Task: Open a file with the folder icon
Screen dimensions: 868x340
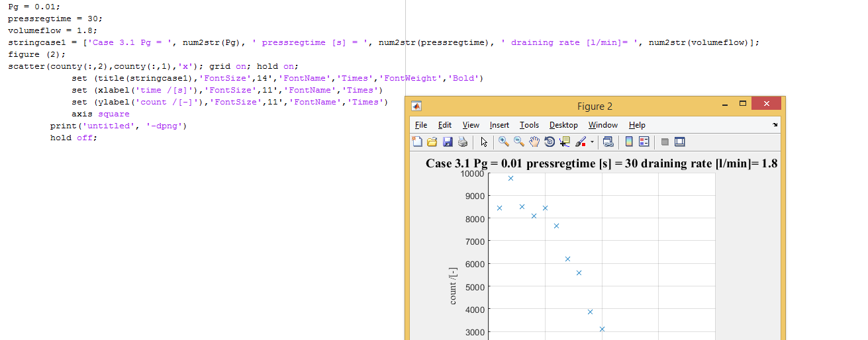Action: [x=432, y=142]
